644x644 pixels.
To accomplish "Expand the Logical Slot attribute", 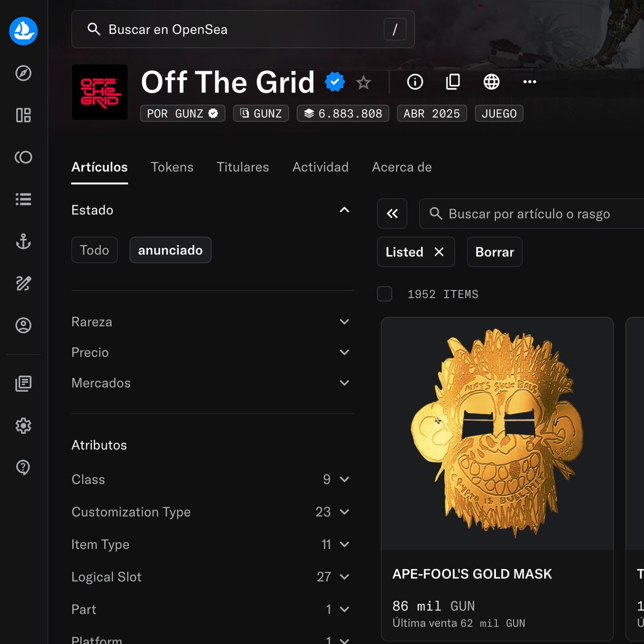I will tap(213, 577).
